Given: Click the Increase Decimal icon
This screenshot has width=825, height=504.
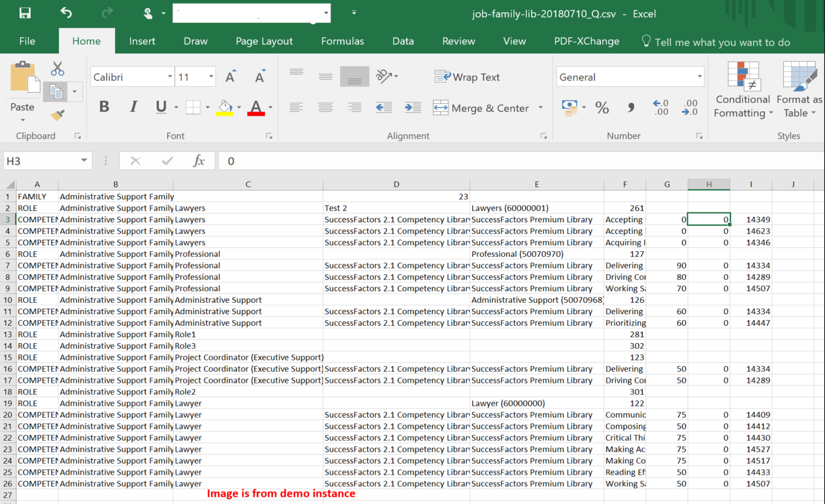Looking at the screenshot, I should (661, 108).
